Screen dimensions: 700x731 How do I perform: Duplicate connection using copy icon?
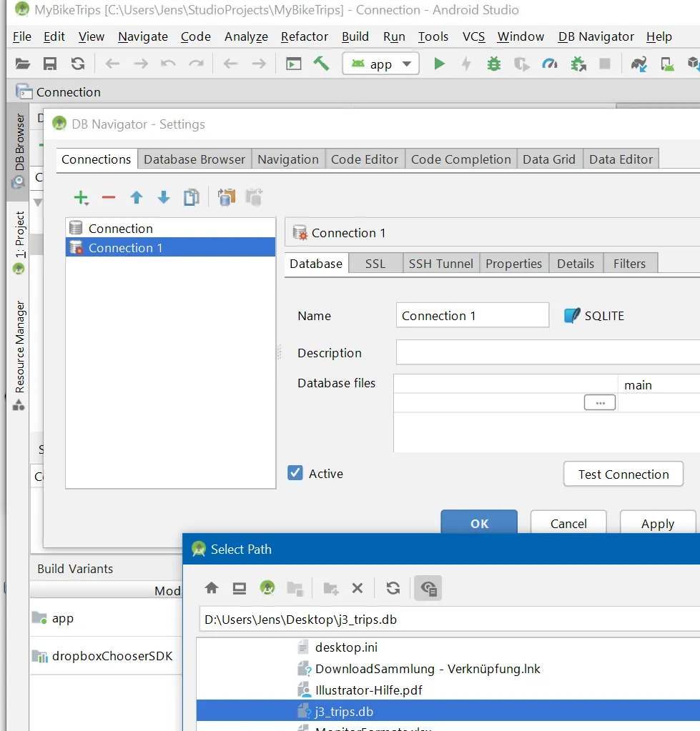(x=191, y=198)
